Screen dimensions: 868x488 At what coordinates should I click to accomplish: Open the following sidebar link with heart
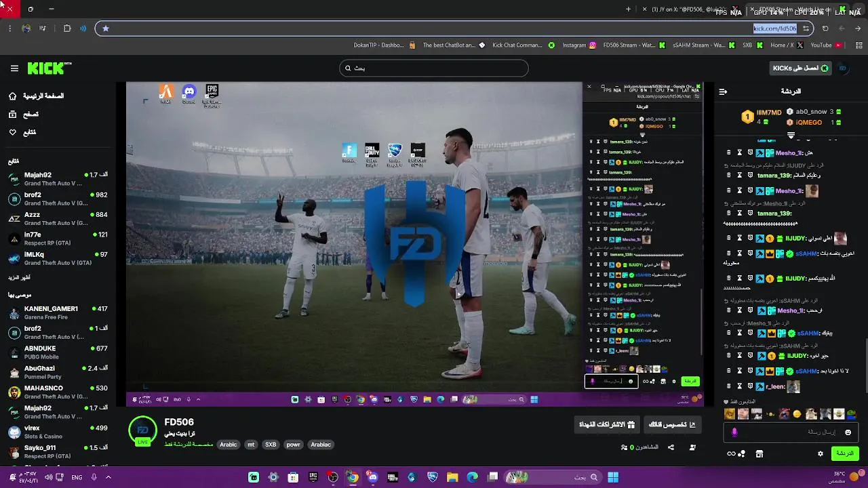tap(23, 132)
